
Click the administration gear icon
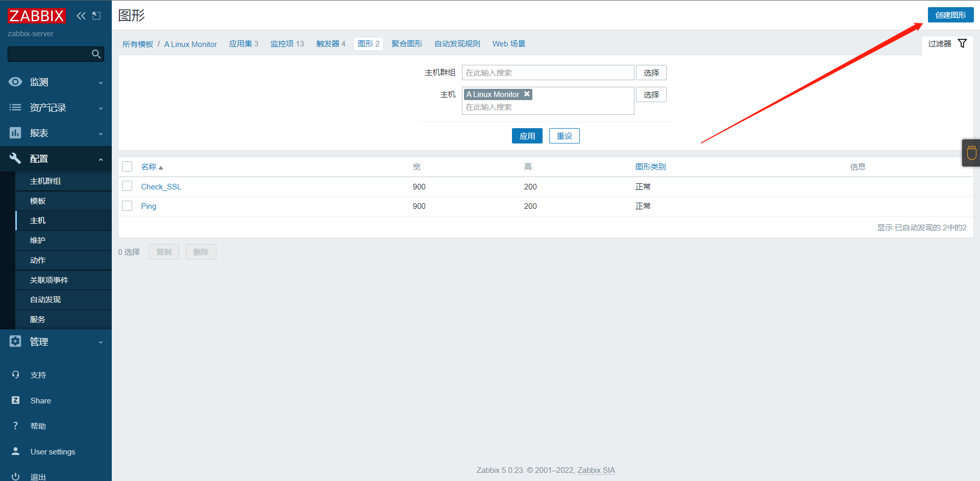[x=15, y=341]
